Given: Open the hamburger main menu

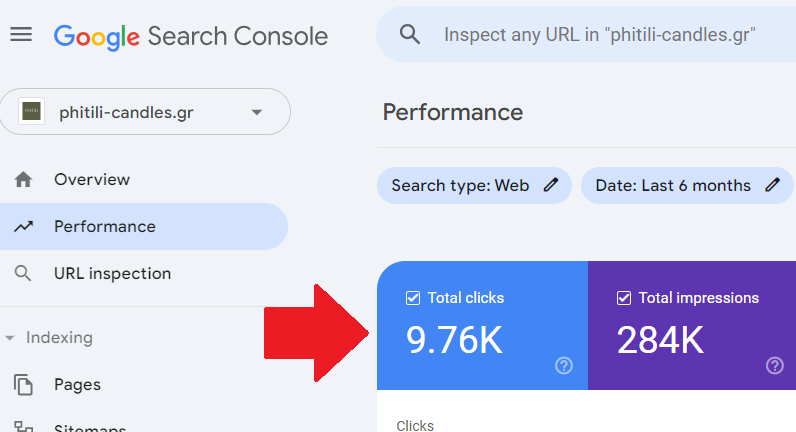Looking at the screenshot, I should pyautogui.click(x=21, y=35).
